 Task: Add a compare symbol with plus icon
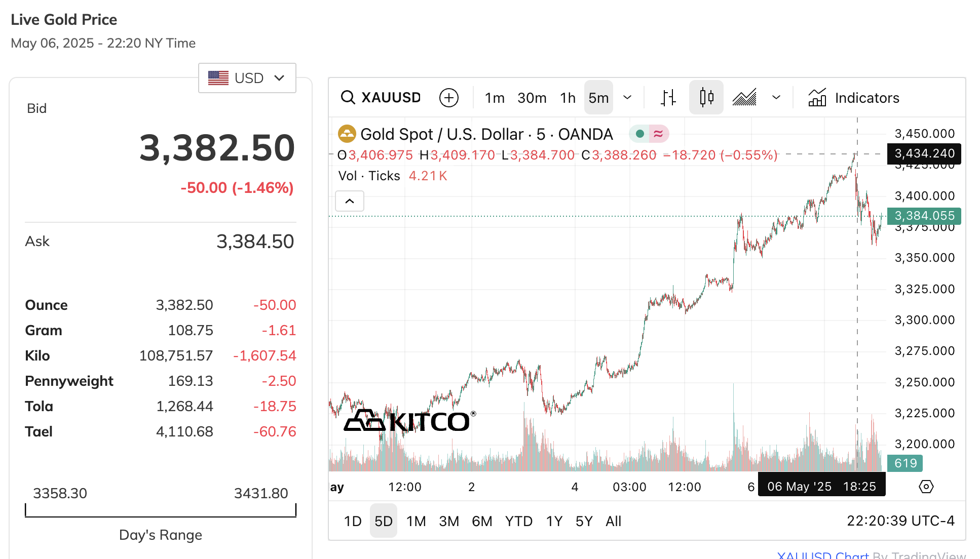448,98
